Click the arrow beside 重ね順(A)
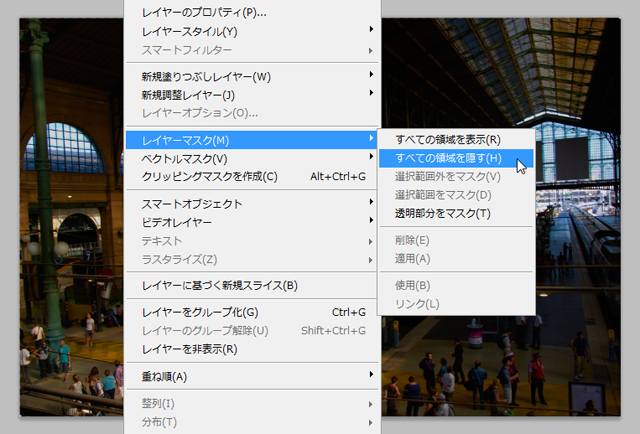 pos(371,374)
